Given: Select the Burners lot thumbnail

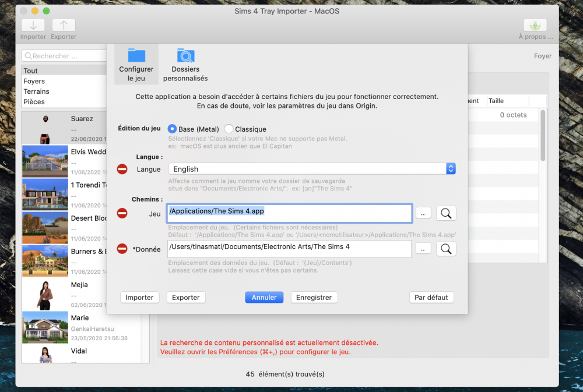Looking at the screenshot, I should pos(45,260).
